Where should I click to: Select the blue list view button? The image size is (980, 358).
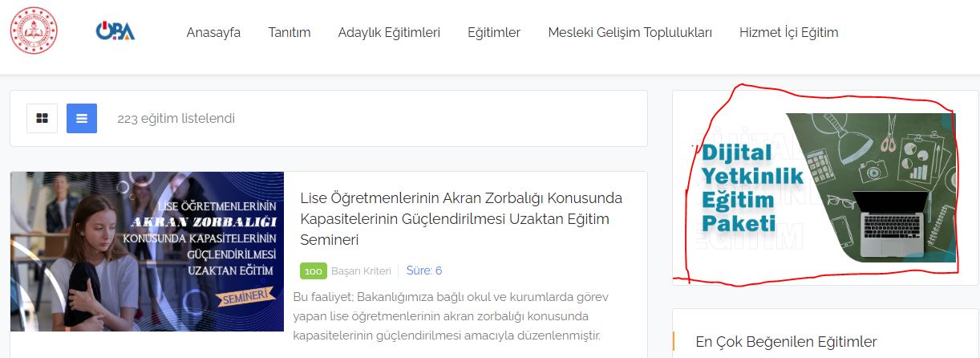pos(82,119)
